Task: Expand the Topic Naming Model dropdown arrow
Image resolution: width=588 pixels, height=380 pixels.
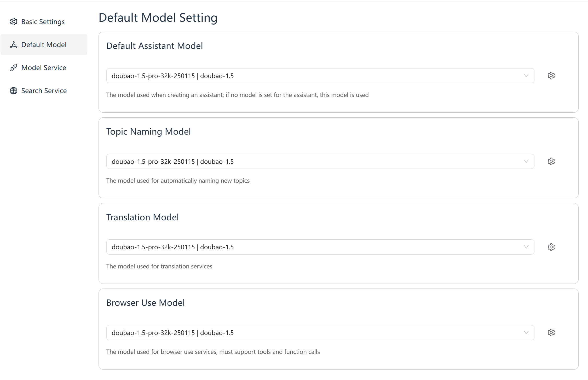Action: point(526,162)
